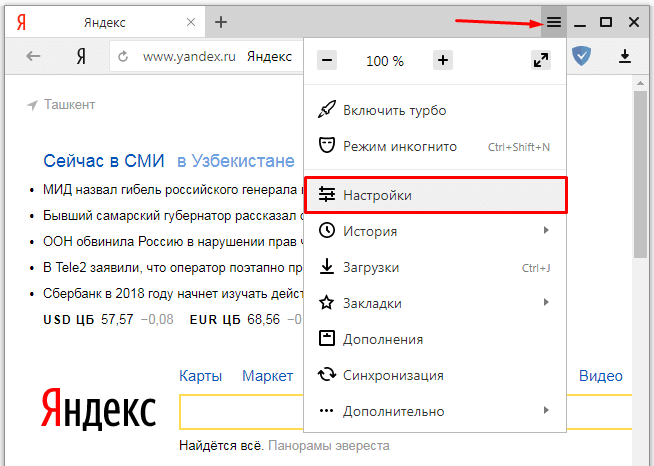Click the zoom out minus button
The width and height of the screenshot is (654, 466).
327,60
